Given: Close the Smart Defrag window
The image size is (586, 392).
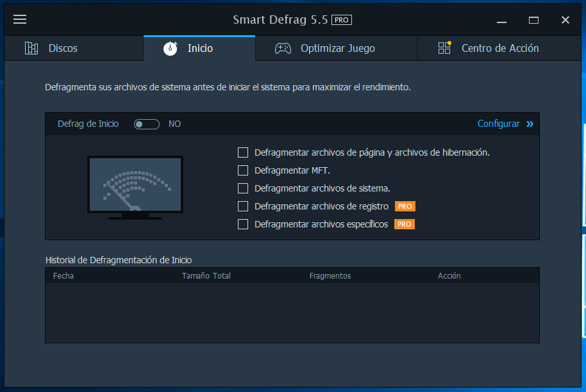Looking at the screenshot, I should [565, 20].
